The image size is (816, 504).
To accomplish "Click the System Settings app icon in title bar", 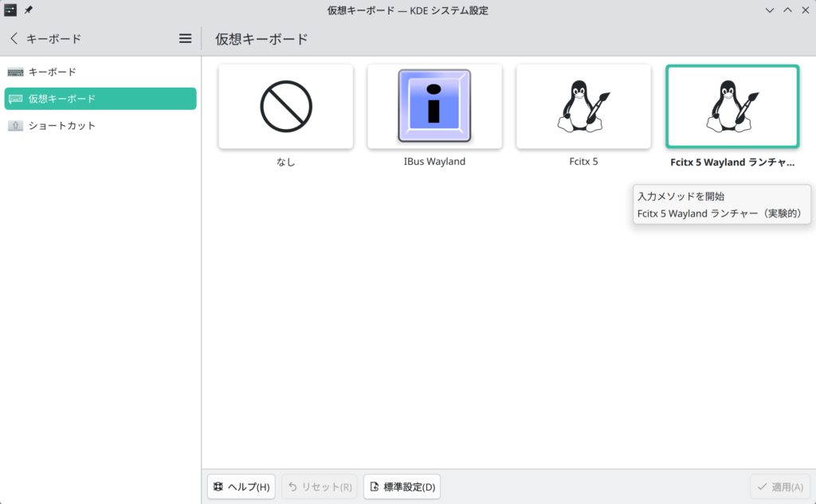I will pos(10,10).
